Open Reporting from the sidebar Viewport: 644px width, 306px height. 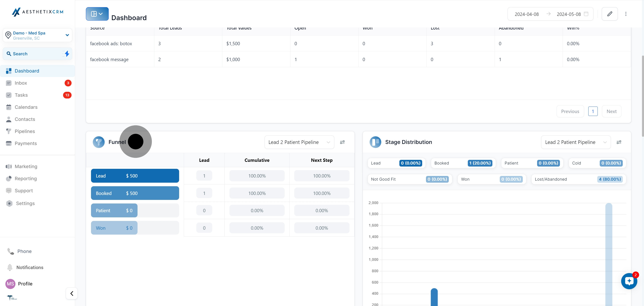25,179
